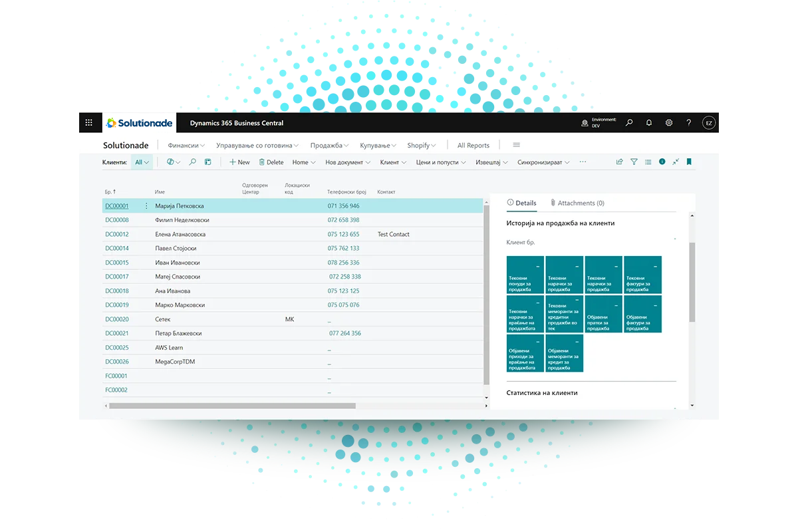Open the hamburger menu after All Reports
798x532 pixels.
(516, 145)
